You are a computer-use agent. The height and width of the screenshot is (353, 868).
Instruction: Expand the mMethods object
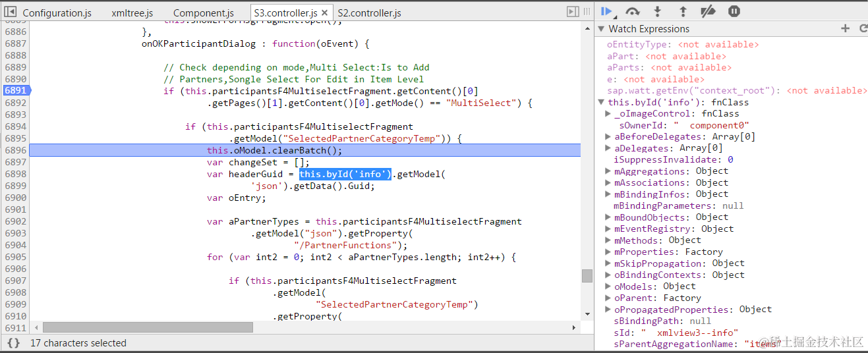point(609,240)
